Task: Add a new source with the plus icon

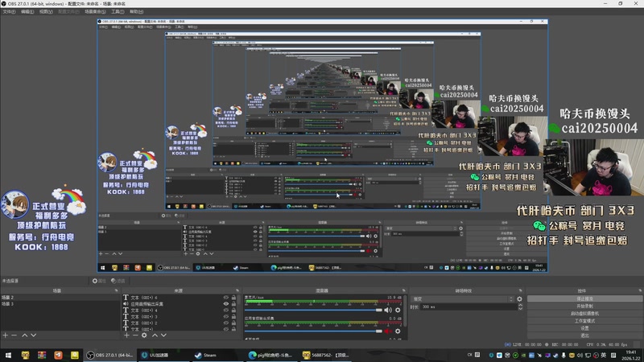Action: click(x=126, y=335)
